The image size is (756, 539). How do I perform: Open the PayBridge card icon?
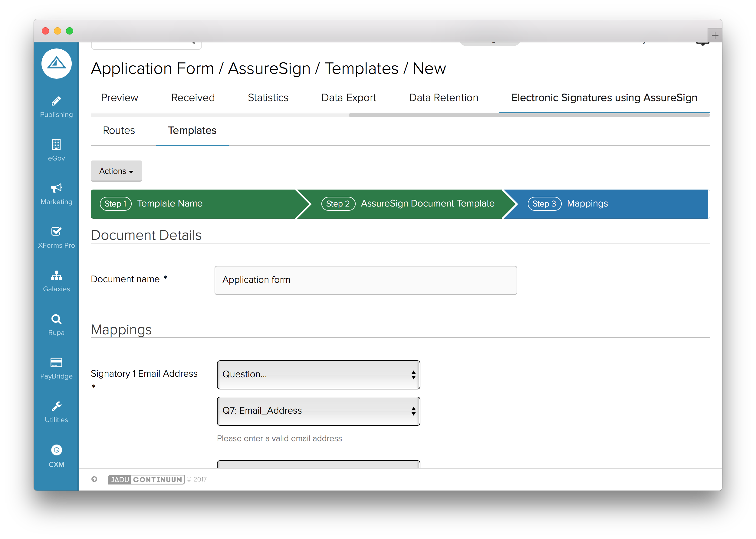coord(56,362)
